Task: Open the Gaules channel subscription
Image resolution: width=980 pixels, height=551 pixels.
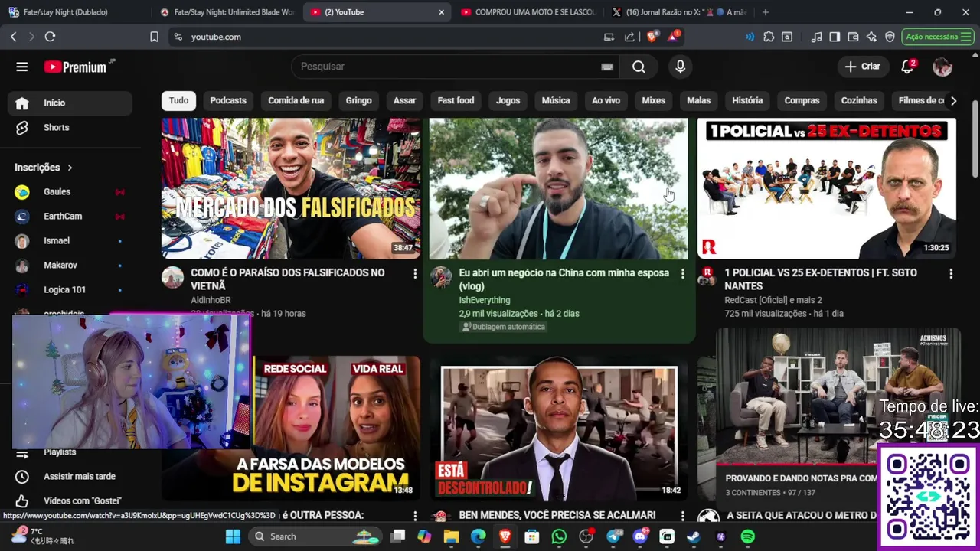Action: pyautogui.click(x=70, y=192)
